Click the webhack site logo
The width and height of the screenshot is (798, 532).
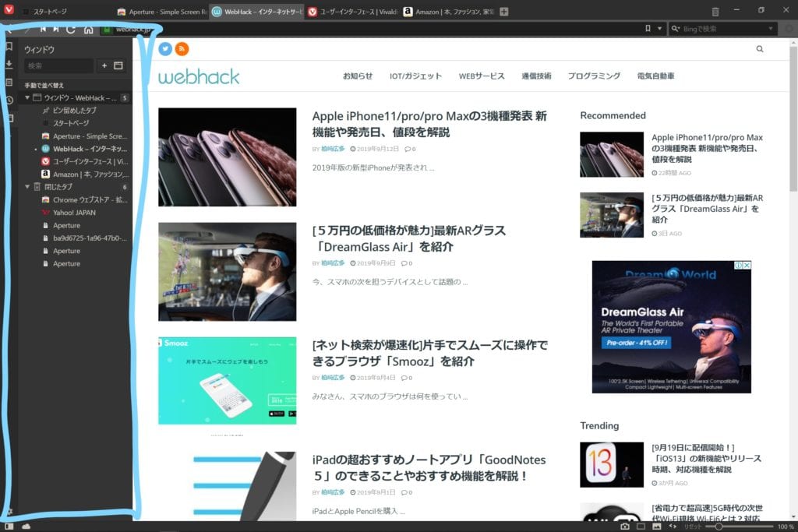199,77
